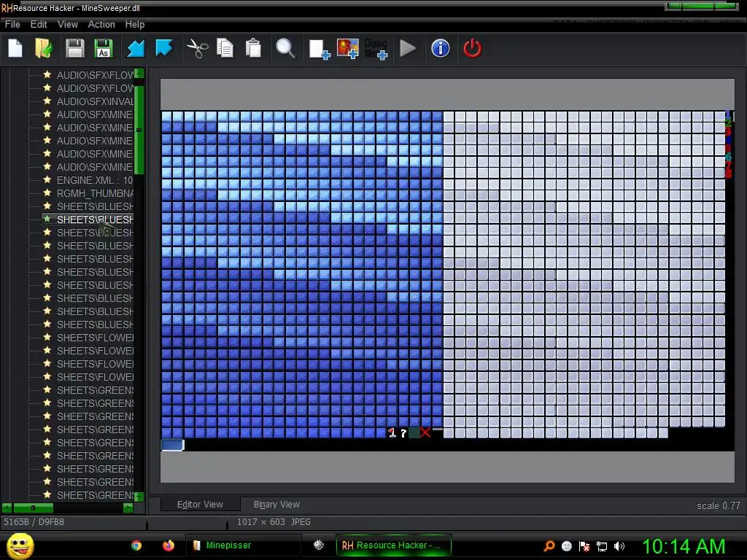Click the gear icon in the taskbar
Image resolution: width=747 pixels, height=560 pixels.
click(x=319, y=545)
